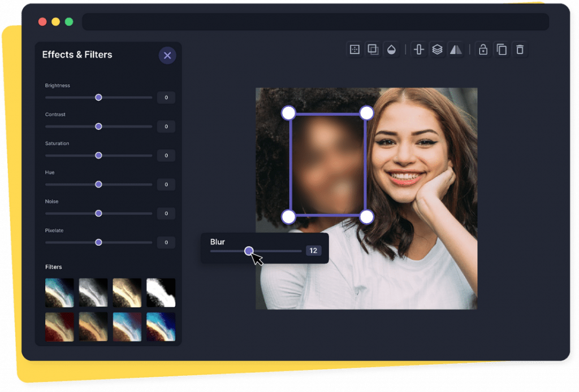Click the bottom-right handle of blur selection
This screenshot has height=392, width=579.
366,217
